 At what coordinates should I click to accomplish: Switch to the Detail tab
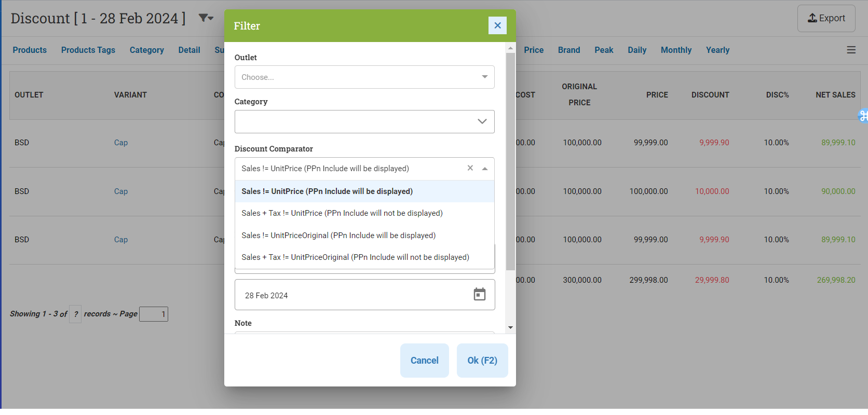(189, 50)
